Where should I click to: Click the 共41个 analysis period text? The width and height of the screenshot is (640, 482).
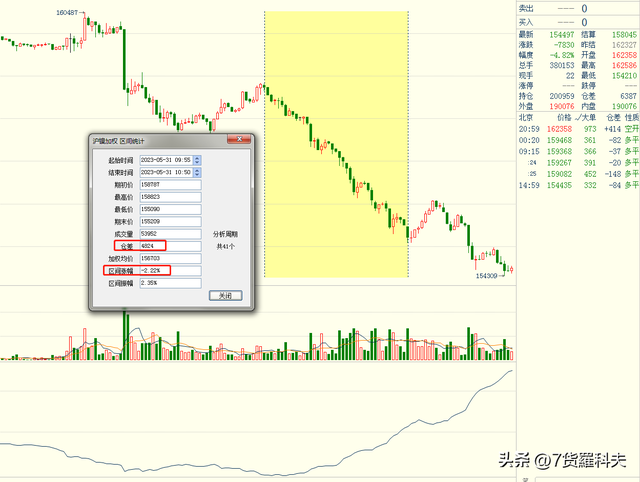[x=225, y=247]
